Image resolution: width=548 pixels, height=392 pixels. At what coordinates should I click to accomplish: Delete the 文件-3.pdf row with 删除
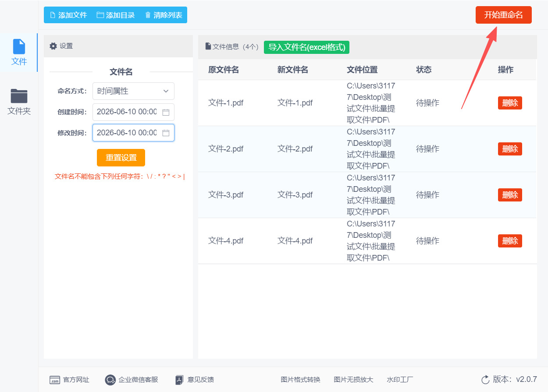[510, 195]
